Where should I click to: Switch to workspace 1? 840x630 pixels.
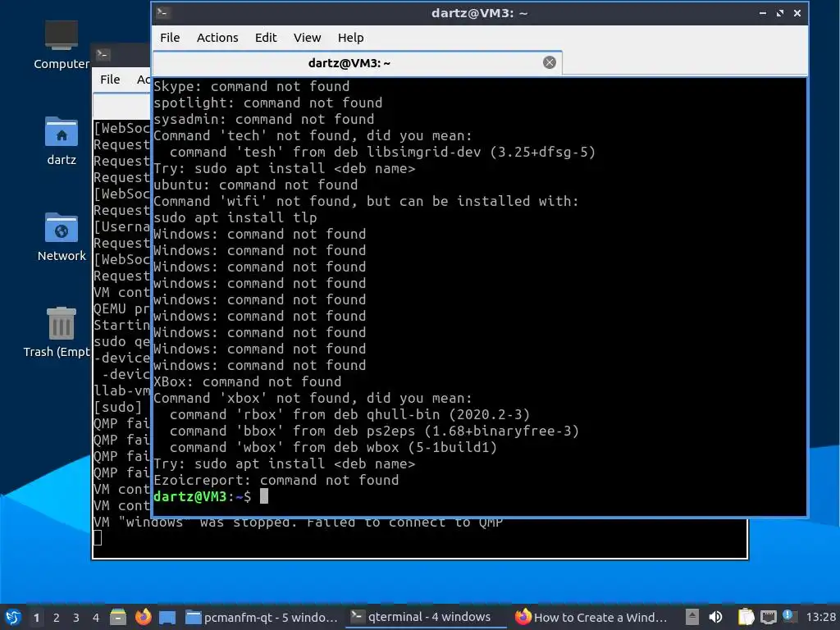click(36, 618)
